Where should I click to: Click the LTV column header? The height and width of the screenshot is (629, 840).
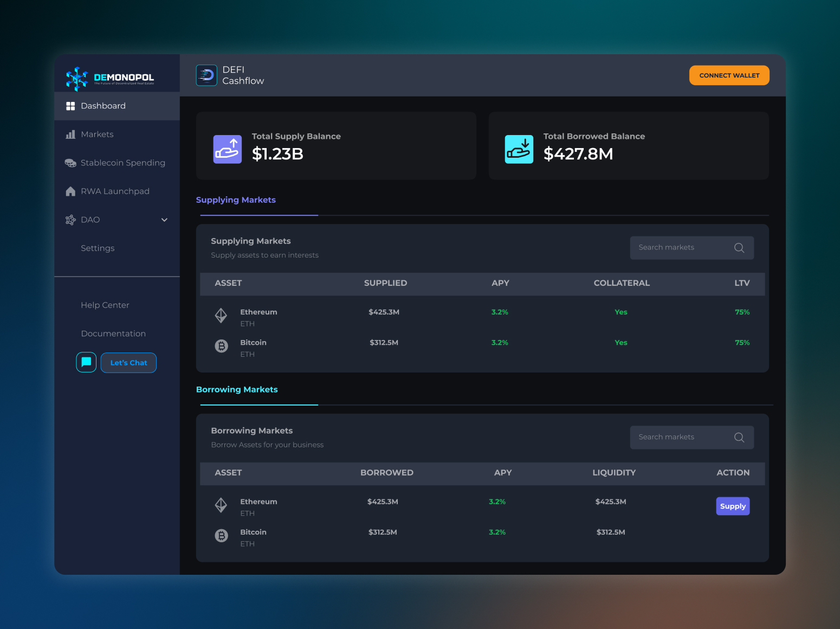coord(742,283)
